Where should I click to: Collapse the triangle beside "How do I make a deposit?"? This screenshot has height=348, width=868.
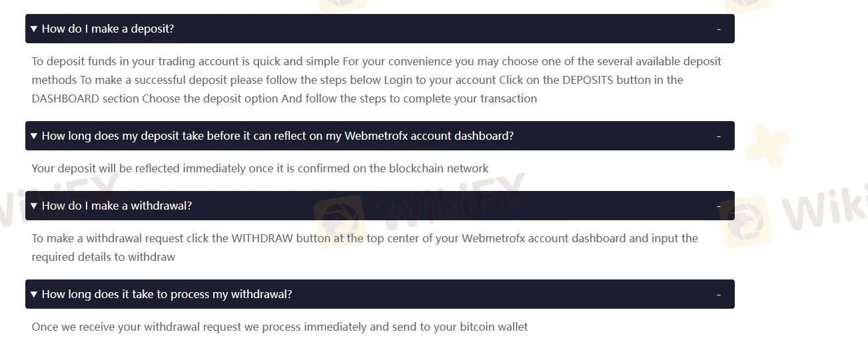pos(34,29)
